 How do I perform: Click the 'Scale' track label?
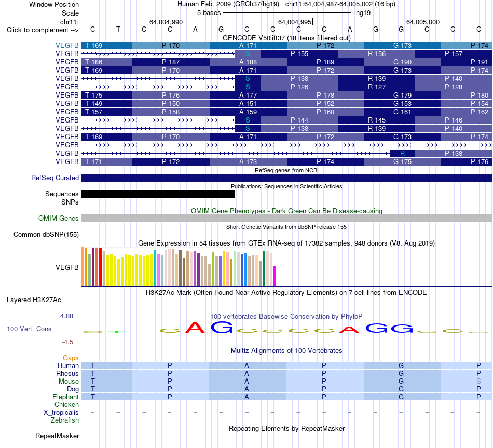(70, 13)
